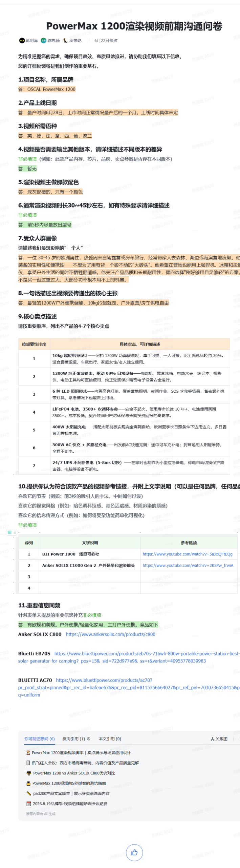Switch to the 你可能还想问 (6) tab

(39, 738)
